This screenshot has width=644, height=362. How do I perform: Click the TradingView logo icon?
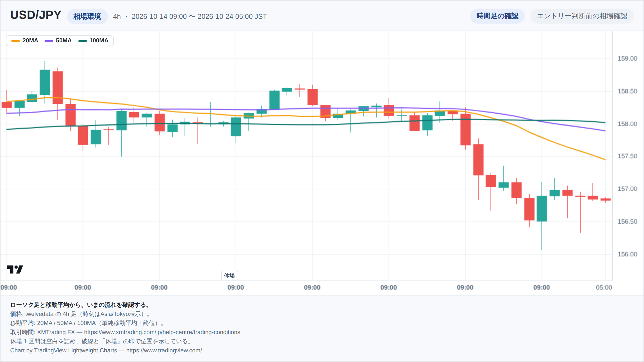(x=15, y=269)
